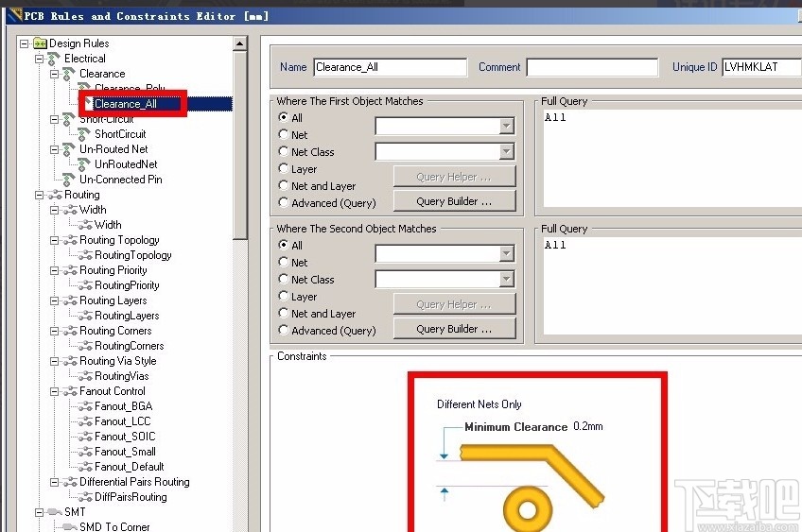Click the Routing Layers category icon

[70, 300]
